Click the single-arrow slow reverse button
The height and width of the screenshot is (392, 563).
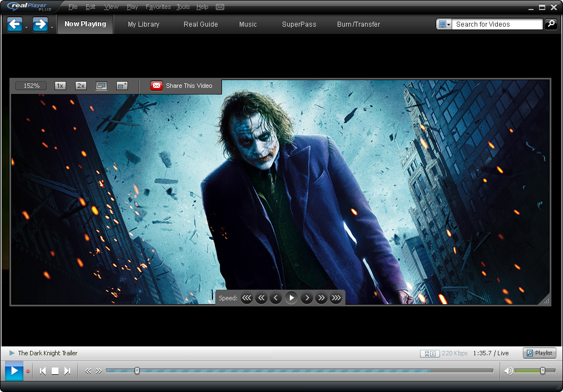[x=276, y=298]
